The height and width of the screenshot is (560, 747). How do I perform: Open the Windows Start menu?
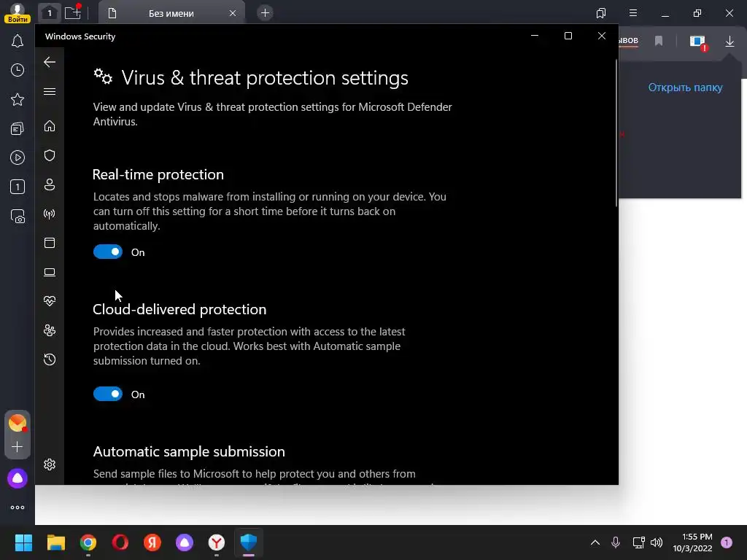pyautogui.click(x=23, y=542)
